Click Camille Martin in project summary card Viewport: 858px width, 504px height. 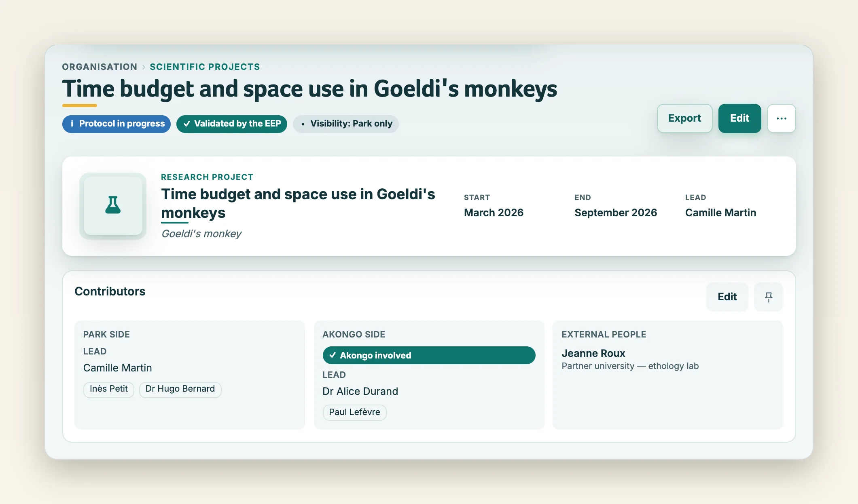(720, 213)
